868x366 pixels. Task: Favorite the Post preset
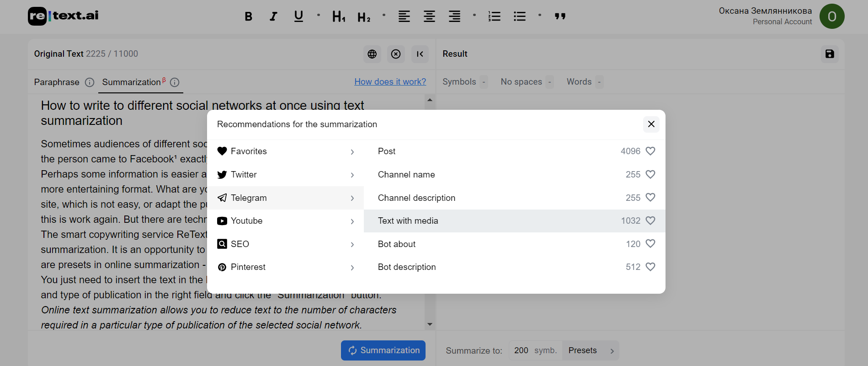point(650,151)
